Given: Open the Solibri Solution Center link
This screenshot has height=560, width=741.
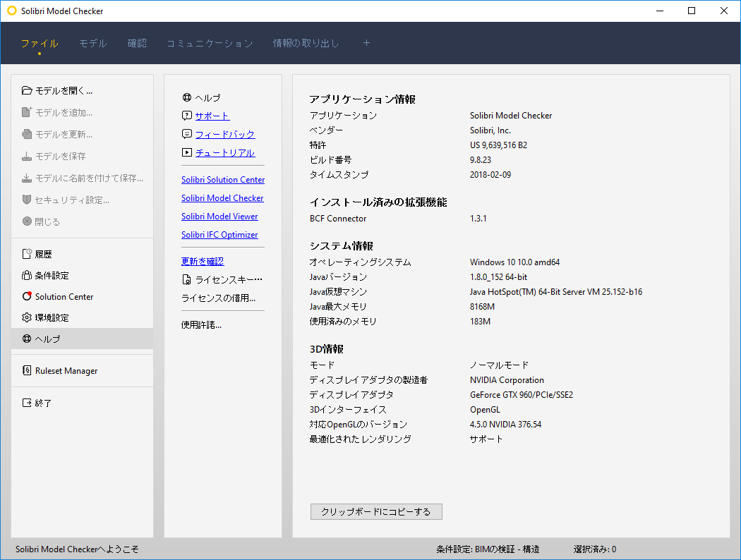Looking at the screenshot, I should 223,179.
